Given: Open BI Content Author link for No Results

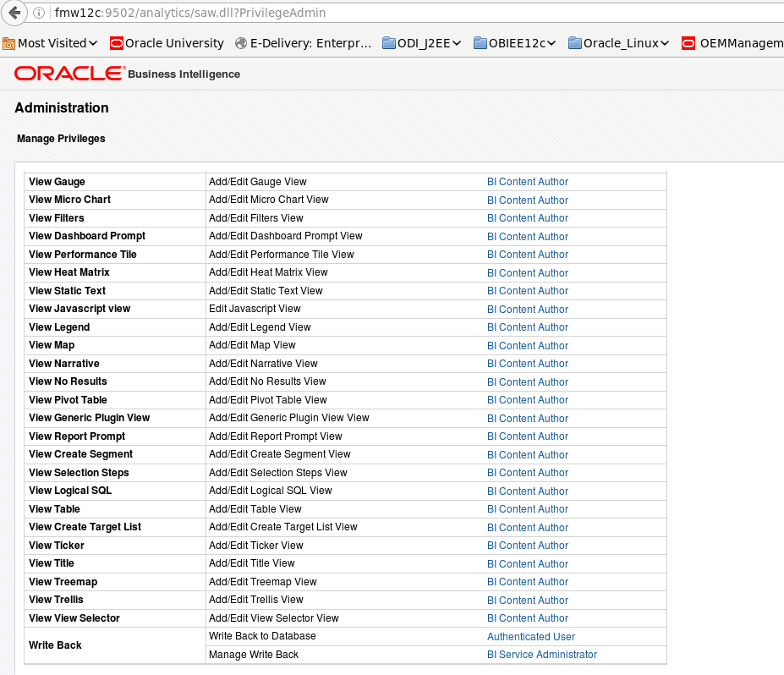Looking at the screenshot, I should point(528,382).
